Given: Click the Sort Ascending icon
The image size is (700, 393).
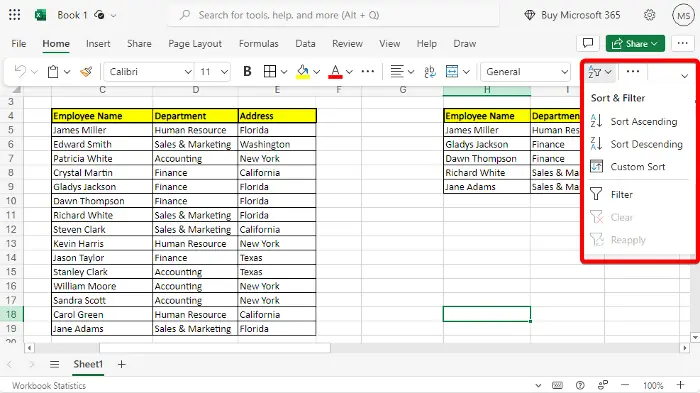Looking at the screenshot, I should [596, 121].
